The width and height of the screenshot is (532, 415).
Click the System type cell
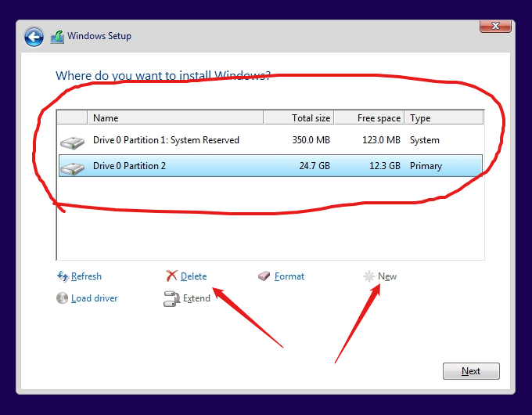[425, 140]
